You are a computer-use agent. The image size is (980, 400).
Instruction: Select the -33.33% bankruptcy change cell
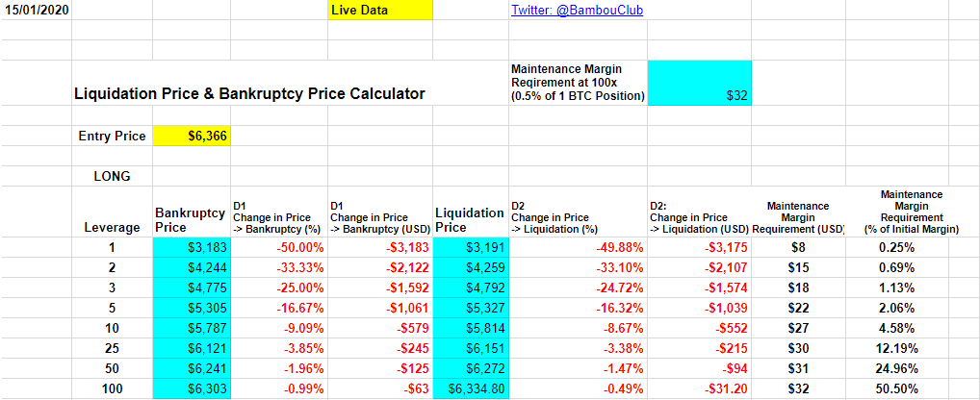click(279, 267)
